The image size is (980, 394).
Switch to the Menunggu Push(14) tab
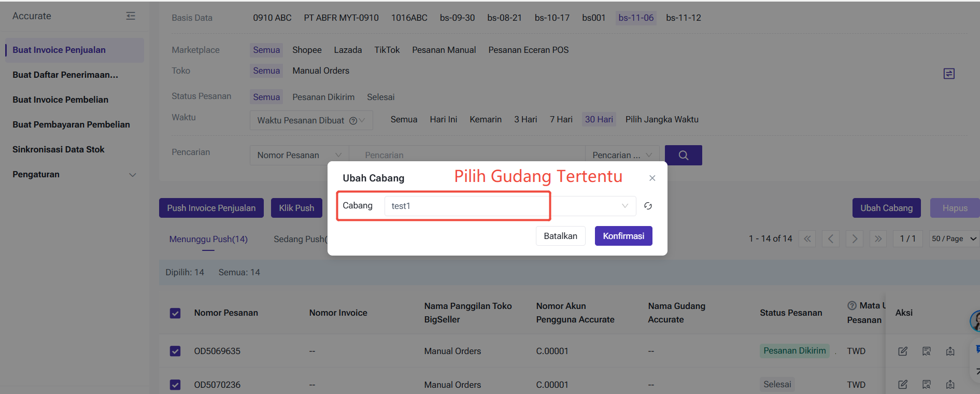pyautogui.click(x=208, y=239)
